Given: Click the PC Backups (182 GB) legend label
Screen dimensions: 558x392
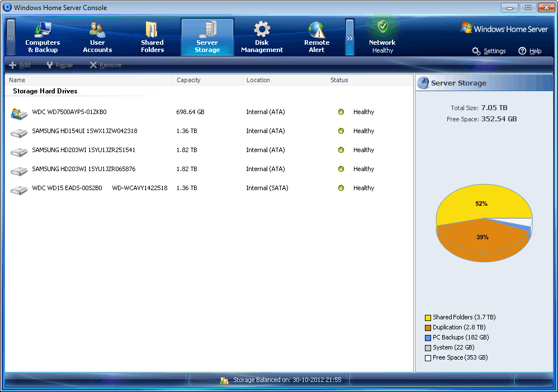Looking at the screenshot, I should (x=461, y=337).
